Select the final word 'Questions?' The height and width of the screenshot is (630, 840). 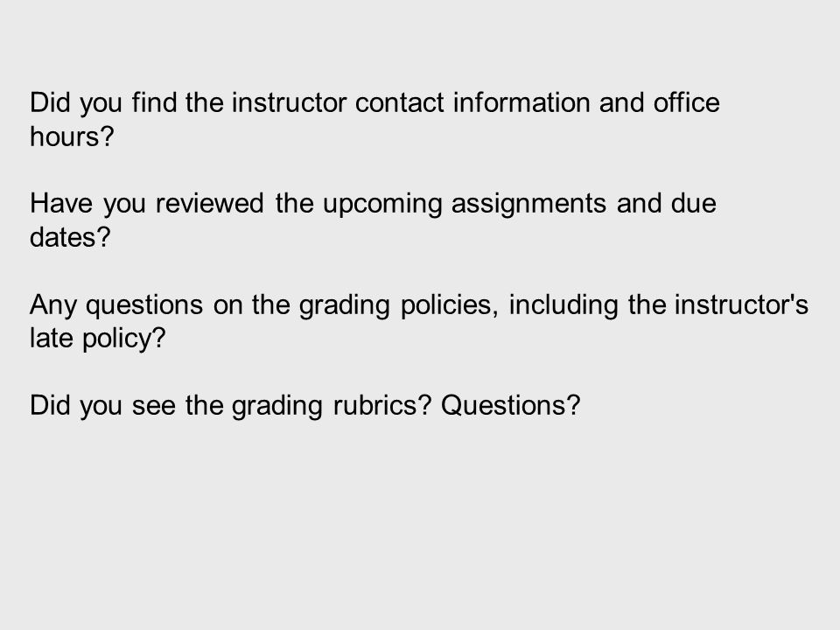tap(510, 405)
